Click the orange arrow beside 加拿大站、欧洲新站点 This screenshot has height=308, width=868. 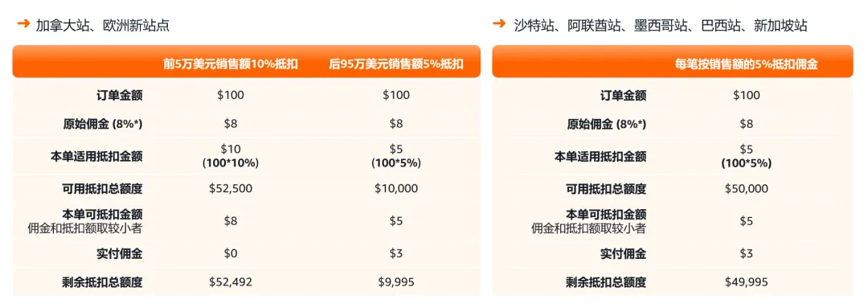click(23, 23)
